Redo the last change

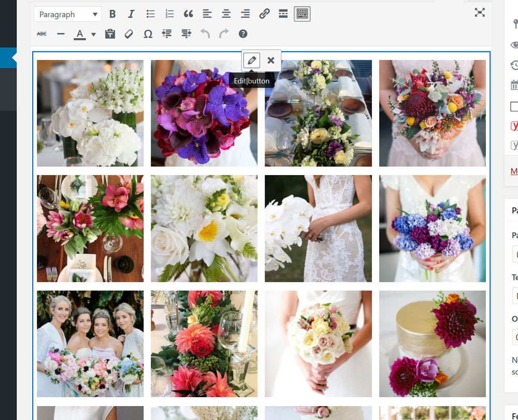[224, 34]
